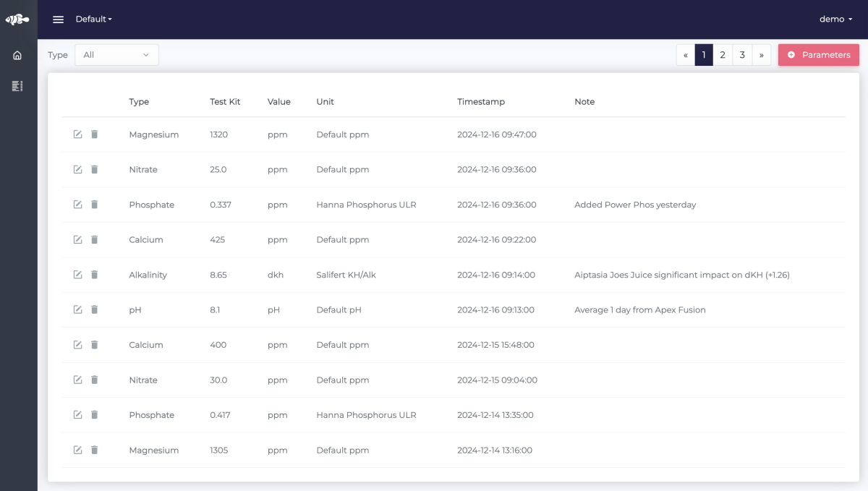This screenshot has width=868, height=491.
Task: Click the Parameters add button
Action: pos(819,55)
